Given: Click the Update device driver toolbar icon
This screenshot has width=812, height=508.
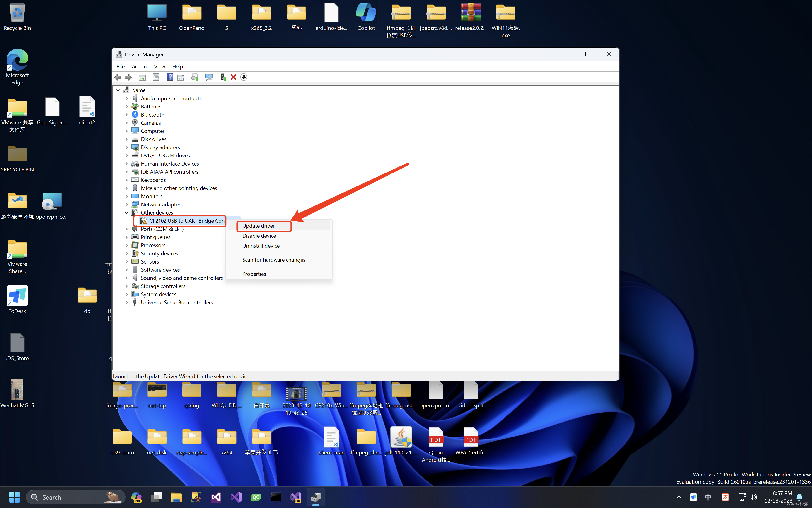Looking at the screenshot, I should pyautogui.click(x=223, y=77).
